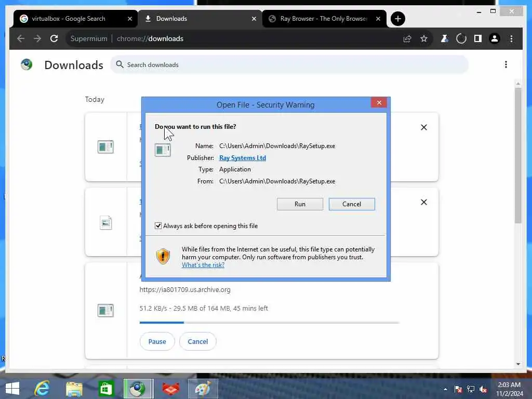Click the scrollbar up arrow

point(518,84)
